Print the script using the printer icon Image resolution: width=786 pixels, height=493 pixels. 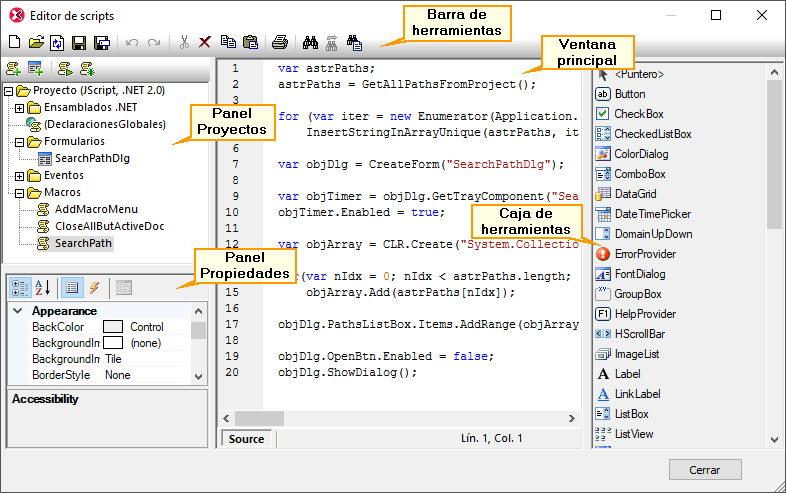pos(281,43)
